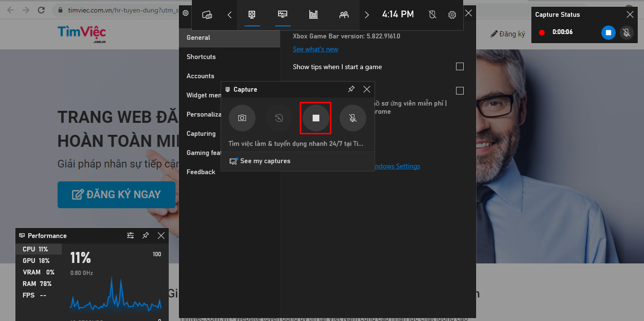Open See my captures
644x321 pixels.
click(265, 161)
